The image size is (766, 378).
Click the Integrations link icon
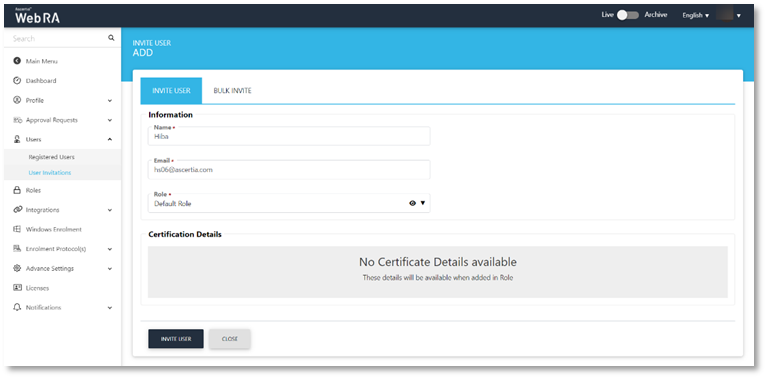coord(18,210)
